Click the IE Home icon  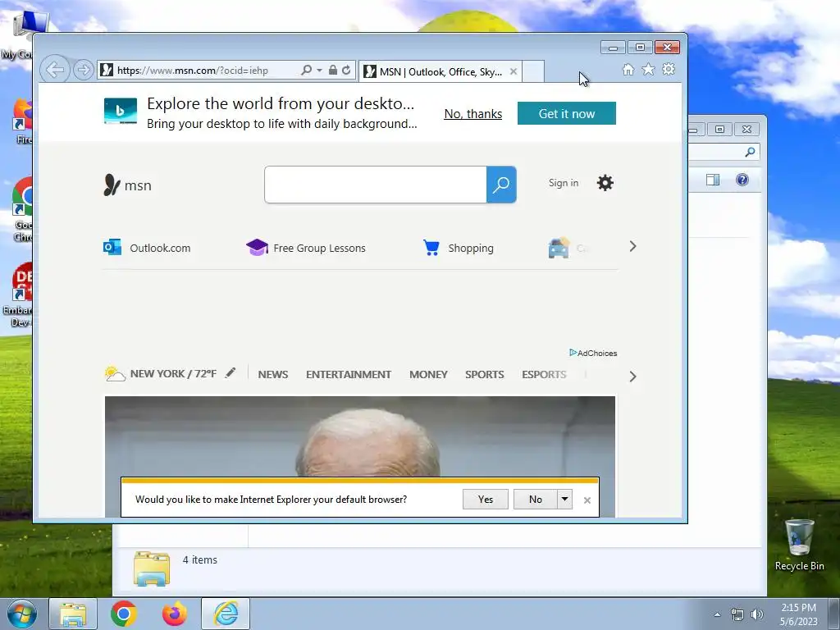point(628,70)
